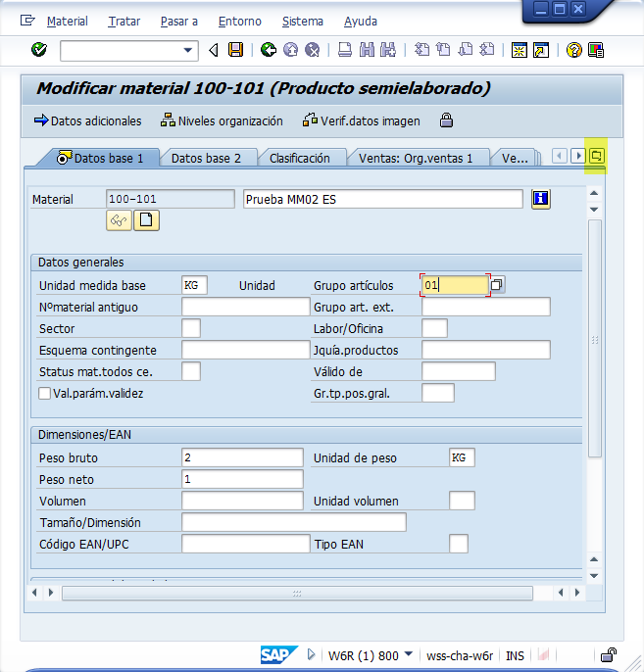
Task: Click the Datos adicionales button
Action: pyautogui.click(x=88, y=120)
